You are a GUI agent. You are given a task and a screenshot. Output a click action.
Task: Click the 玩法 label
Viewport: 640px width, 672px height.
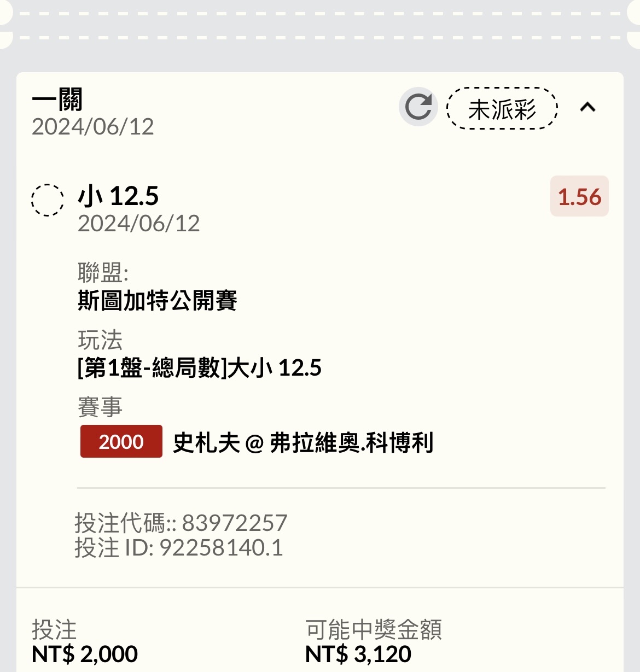(x=100, y=340)
